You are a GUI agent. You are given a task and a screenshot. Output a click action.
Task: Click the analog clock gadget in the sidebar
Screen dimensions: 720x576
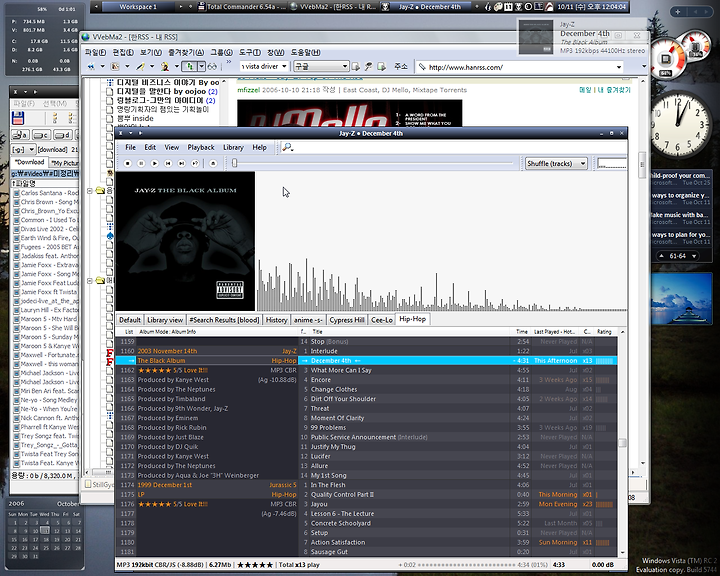click(x=679, y=124)
